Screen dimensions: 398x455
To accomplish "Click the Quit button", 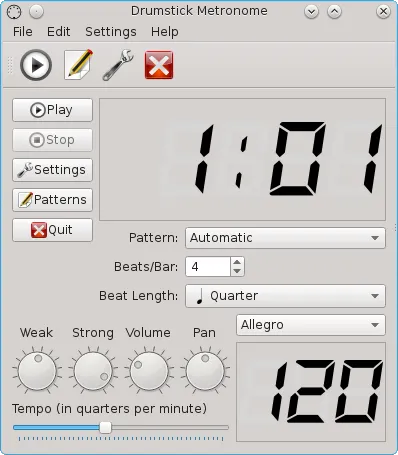I will 52,230.
